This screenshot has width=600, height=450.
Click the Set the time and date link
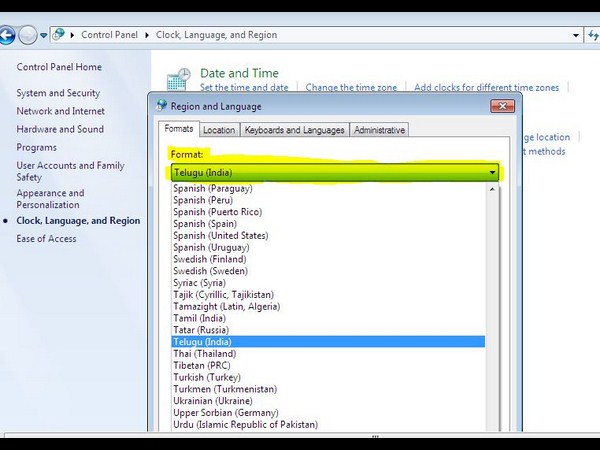pyautogui.click(x=244, y=88)
